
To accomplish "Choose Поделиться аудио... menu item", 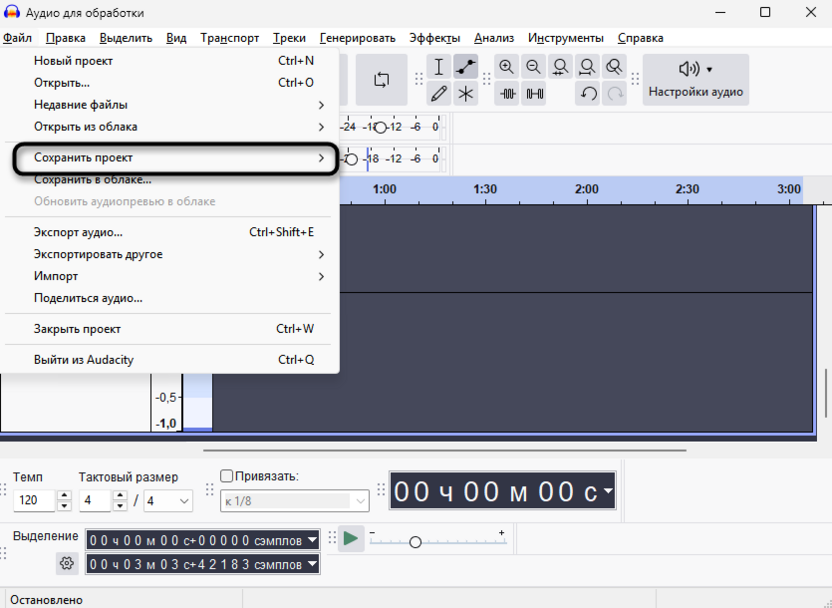I will [170, 298].
